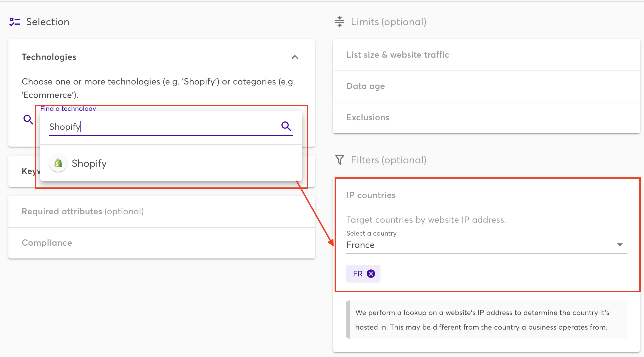Click the Selection checklist icon
This screenshot has width=644, height=357.
click(15, 22)
